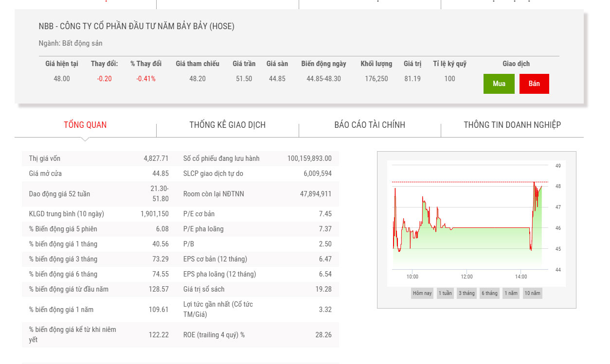The height and width of the screenshot is (364, 610).
Task: Select the Thị giá vốn row
Action: click(98, 158)
